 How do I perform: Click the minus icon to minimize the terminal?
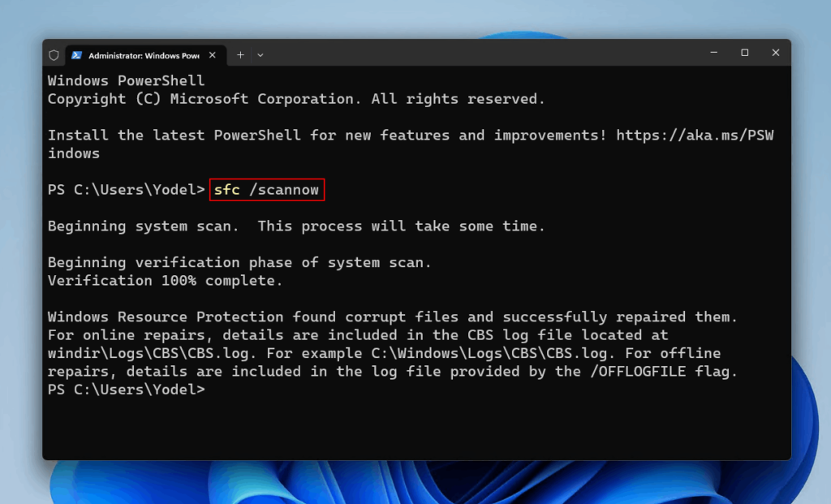pyautogui.click(x=713, y=52)
